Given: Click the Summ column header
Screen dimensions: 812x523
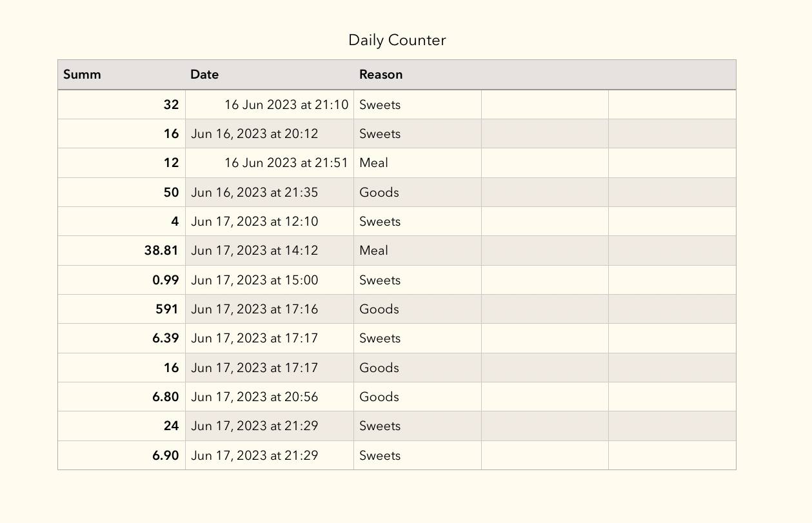Looking at the screenshot, I should 121,75.
